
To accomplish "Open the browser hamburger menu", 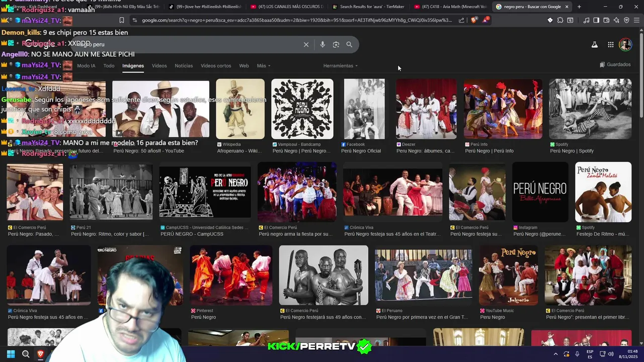I will (636, 20).
